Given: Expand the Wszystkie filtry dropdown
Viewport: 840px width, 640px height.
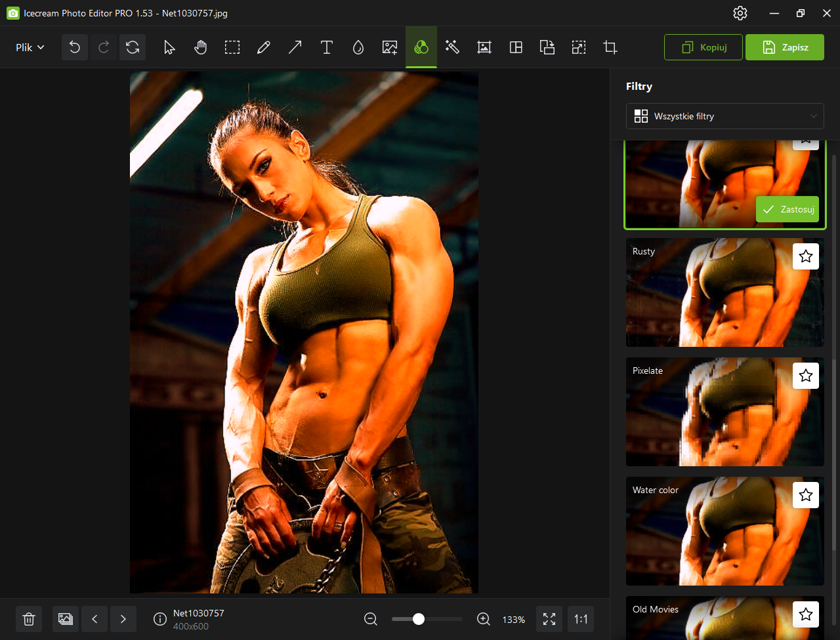Looking at the screenshot, I should click(725, 116).
